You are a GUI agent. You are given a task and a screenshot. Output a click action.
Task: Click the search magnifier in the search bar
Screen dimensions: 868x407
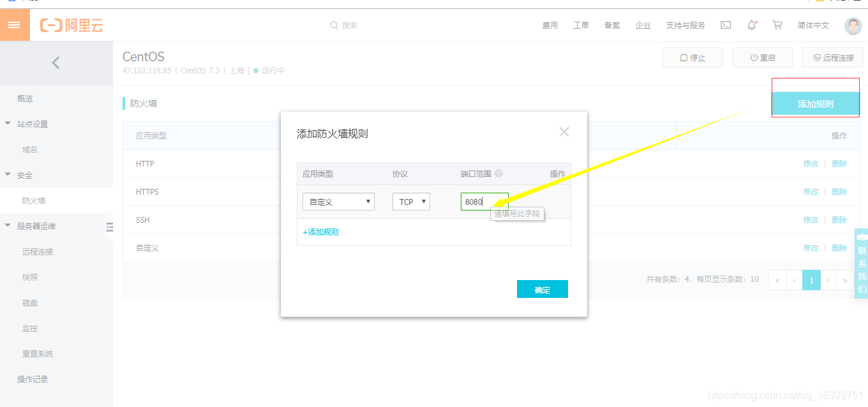334,25
